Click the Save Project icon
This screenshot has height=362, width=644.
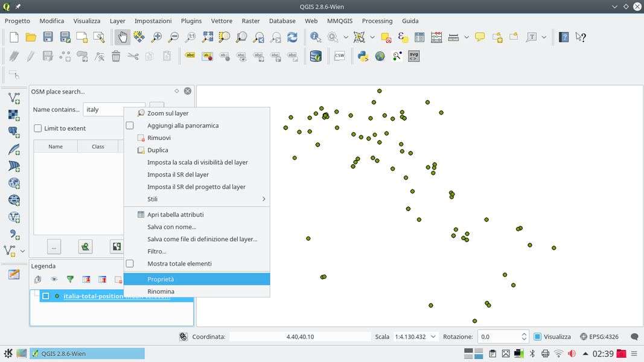[x=48, y=37]
